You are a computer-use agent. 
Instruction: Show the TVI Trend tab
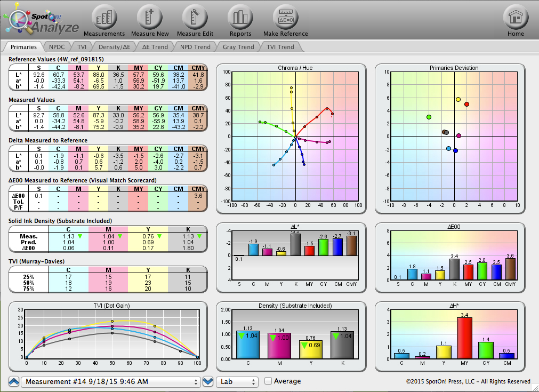280,47
